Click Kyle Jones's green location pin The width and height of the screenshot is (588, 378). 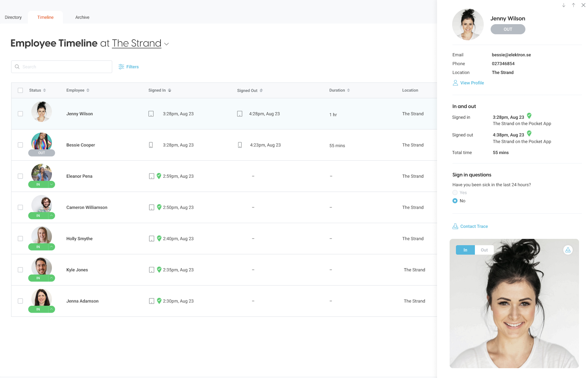coord(159,269)
